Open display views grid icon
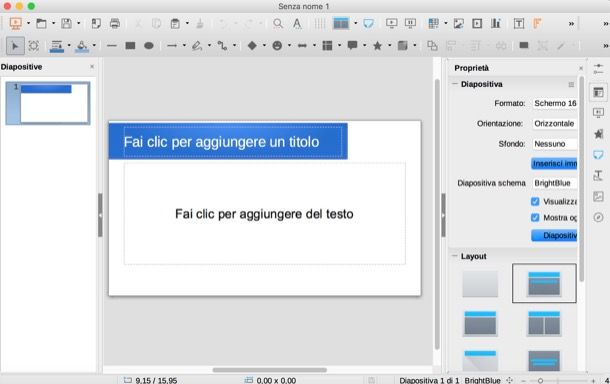Screen dimensions: 610x384 pos(341,24)
